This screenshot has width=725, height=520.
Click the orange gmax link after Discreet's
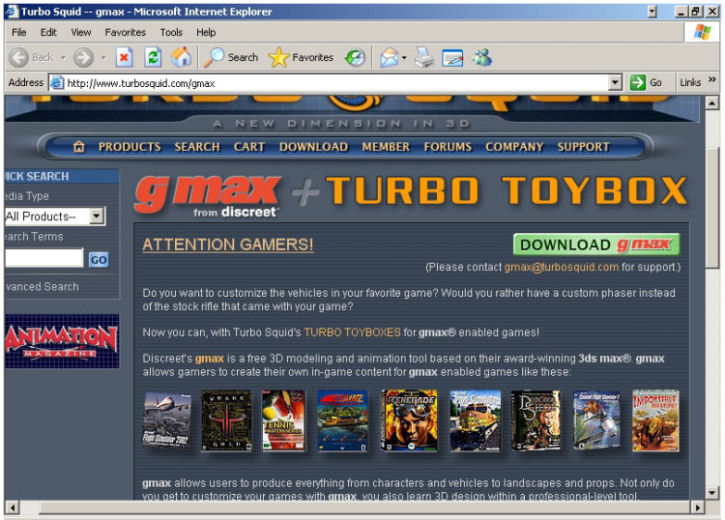(209, 359)
